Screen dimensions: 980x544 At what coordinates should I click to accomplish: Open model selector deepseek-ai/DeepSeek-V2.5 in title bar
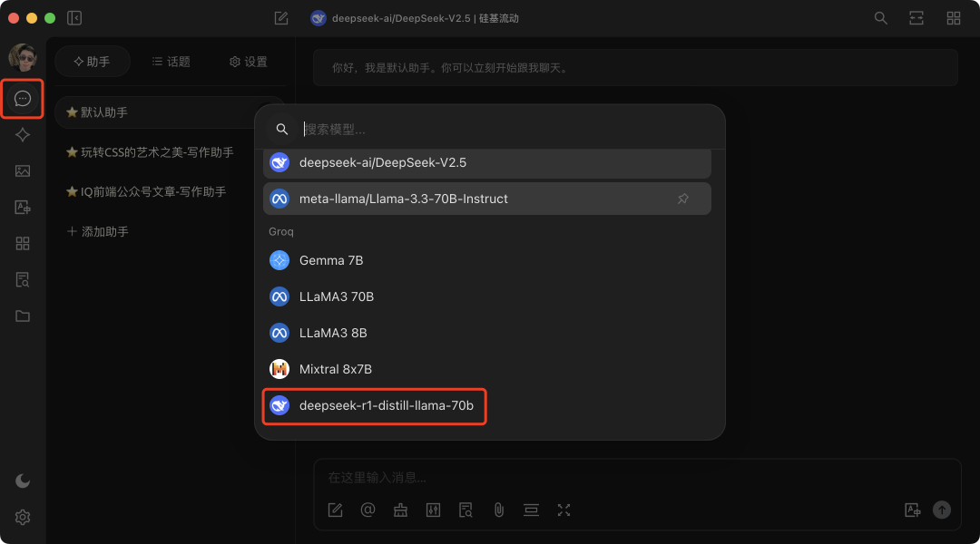[415, 18]
